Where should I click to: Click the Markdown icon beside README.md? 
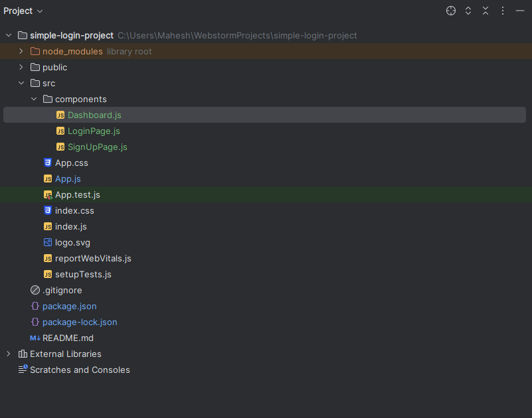(35, 338)
